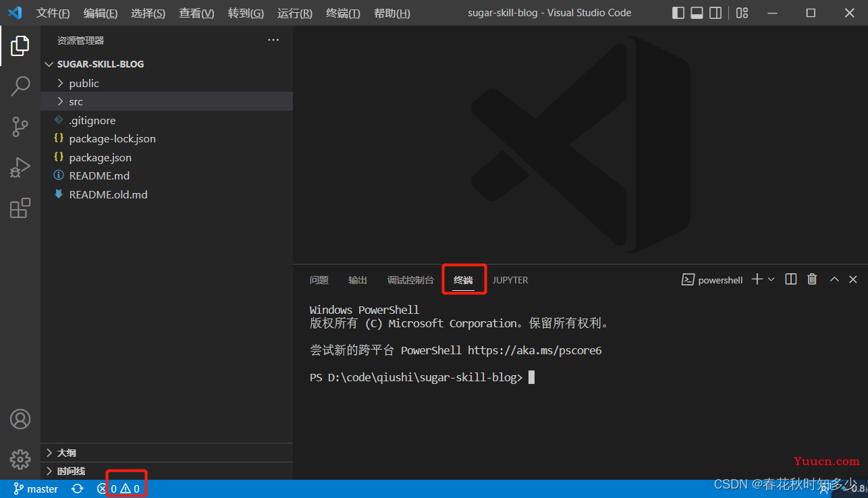This screenshot has width=868, height=498.
Task: Click the synchronize changes icon in status bar
Action: click(78, 489)
